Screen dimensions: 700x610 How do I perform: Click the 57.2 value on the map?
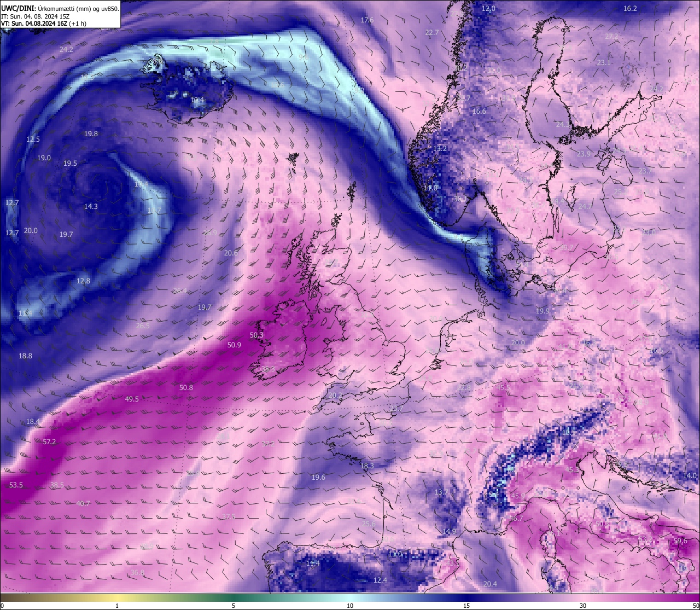tap(49, 441)
